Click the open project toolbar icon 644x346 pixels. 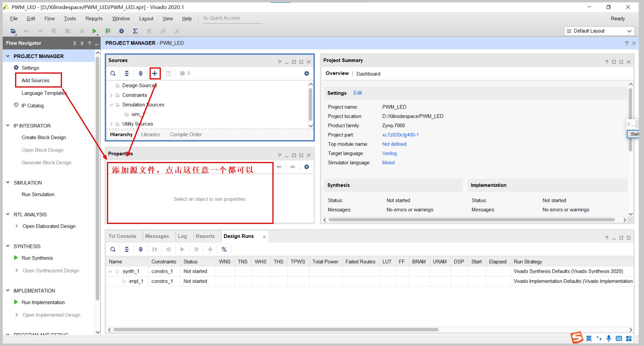13,31
